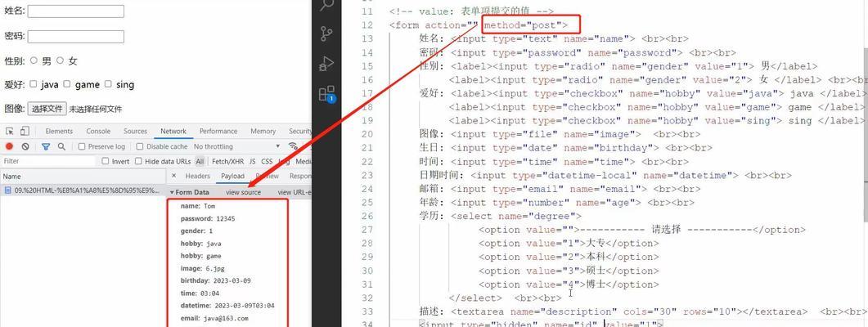Tick the Invert filter checkbox
This screenshot has height=327, width=868.
coord(106,162)
